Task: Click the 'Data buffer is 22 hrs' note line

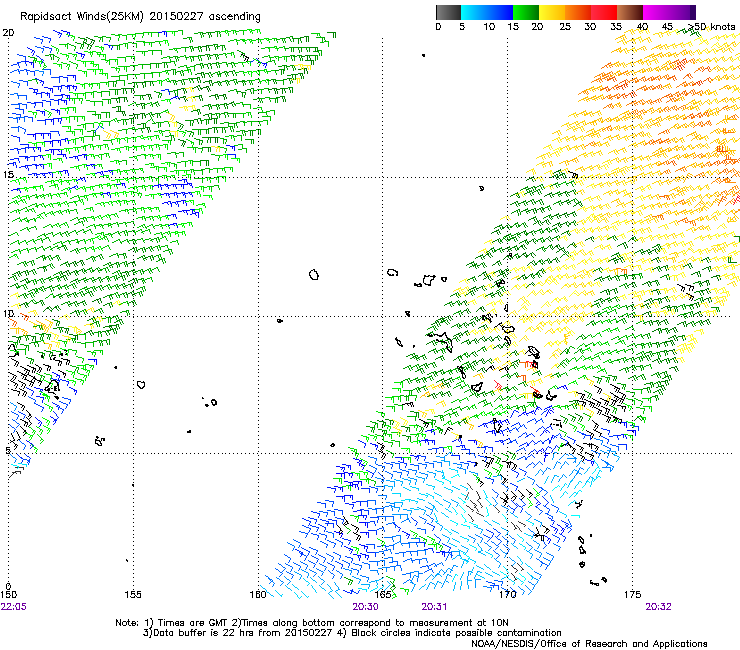Action: coord(352,633)
